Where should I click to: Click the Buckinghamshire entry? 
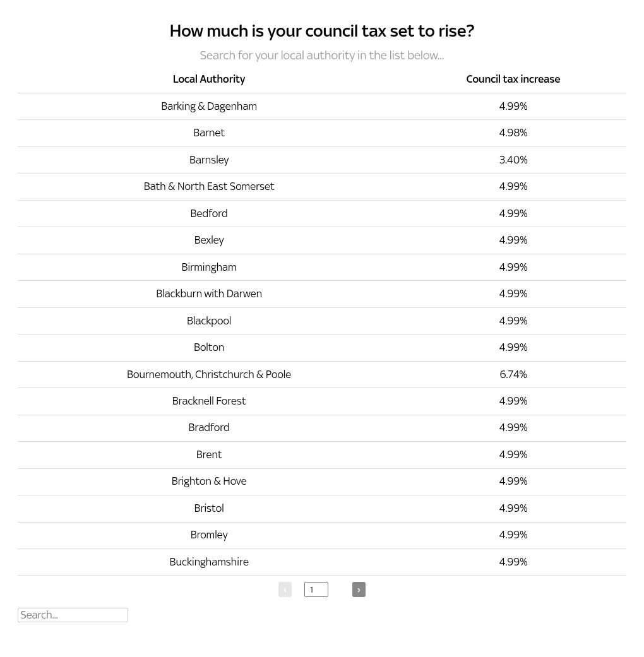coord(209,562)
